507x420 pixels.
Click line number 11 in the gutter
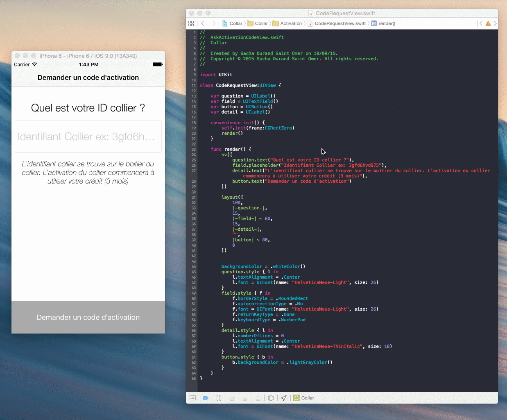point(193,85)
